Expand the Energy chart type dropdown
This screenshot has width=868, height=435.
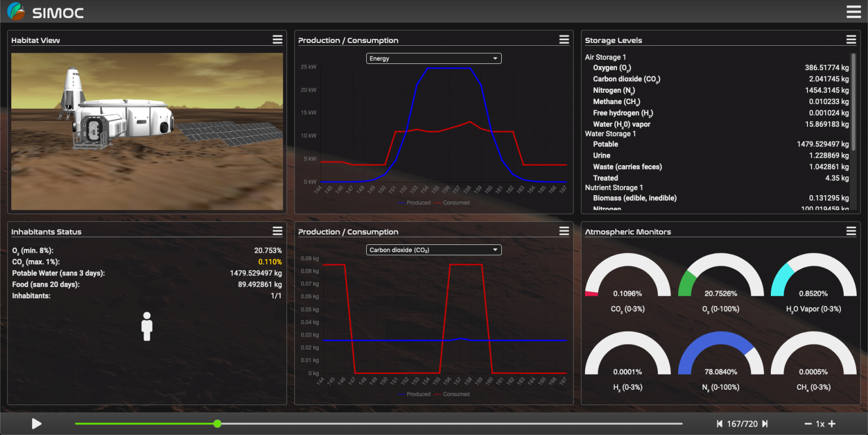click(x=433, y=58)
